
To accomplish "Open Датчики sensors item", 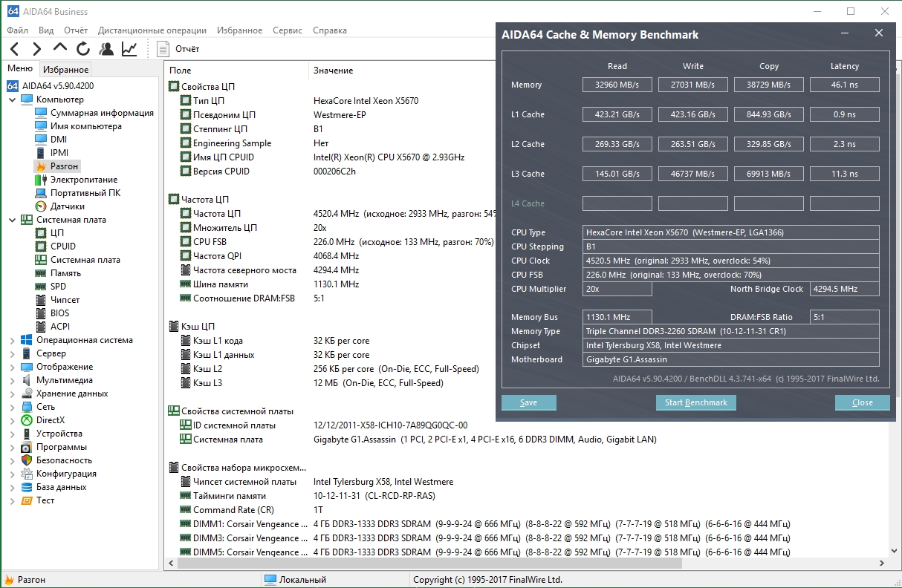I will (x=68, y=206).
